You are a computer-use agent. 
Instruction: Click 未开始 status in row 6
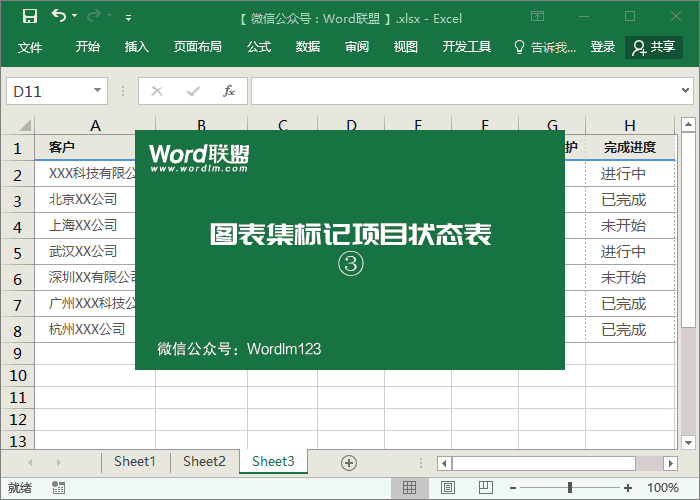click(x=623, y=278)
